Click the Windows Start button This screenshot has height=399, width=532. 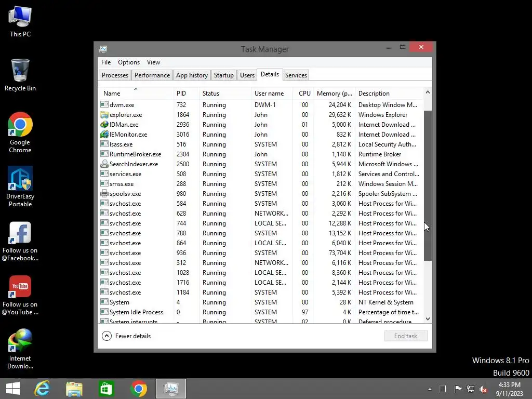(13, 389)
